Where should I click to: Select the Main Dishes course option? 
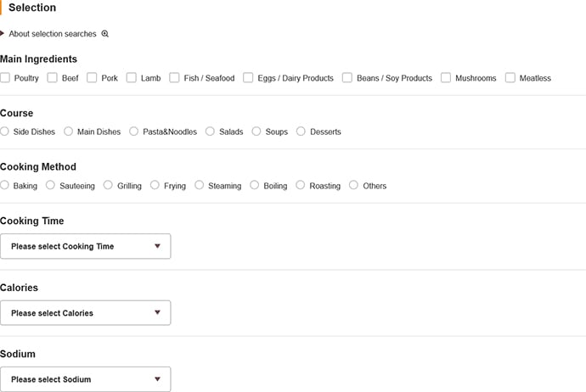69,132
